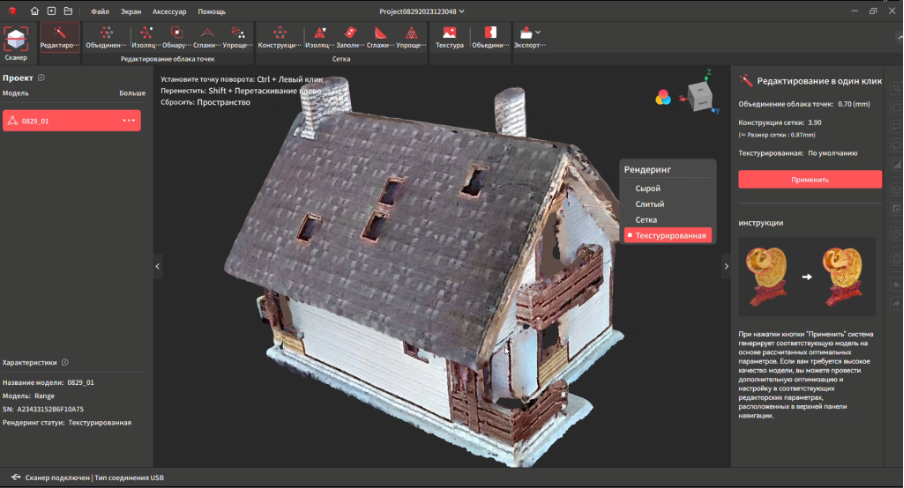Open the project name dropdown in title bar
904x488 pixels.
[x=461, y=10]
